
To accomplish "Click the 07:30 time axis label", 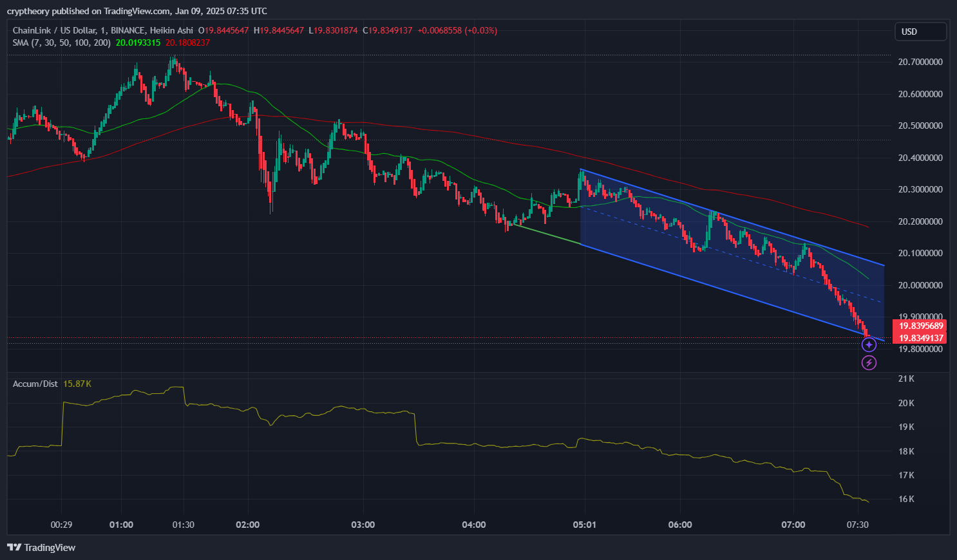I will coord(857,525).
